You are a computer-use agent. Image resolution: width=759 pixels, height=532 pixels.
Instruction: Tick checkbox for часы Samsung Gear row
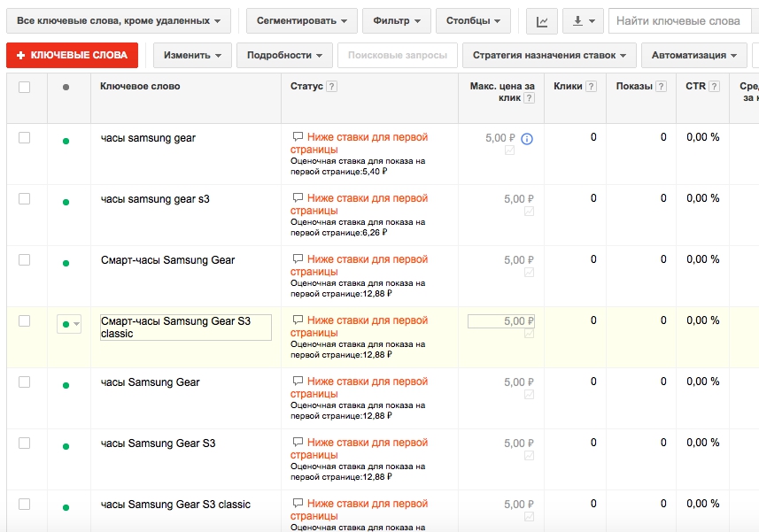pos(24,382)
